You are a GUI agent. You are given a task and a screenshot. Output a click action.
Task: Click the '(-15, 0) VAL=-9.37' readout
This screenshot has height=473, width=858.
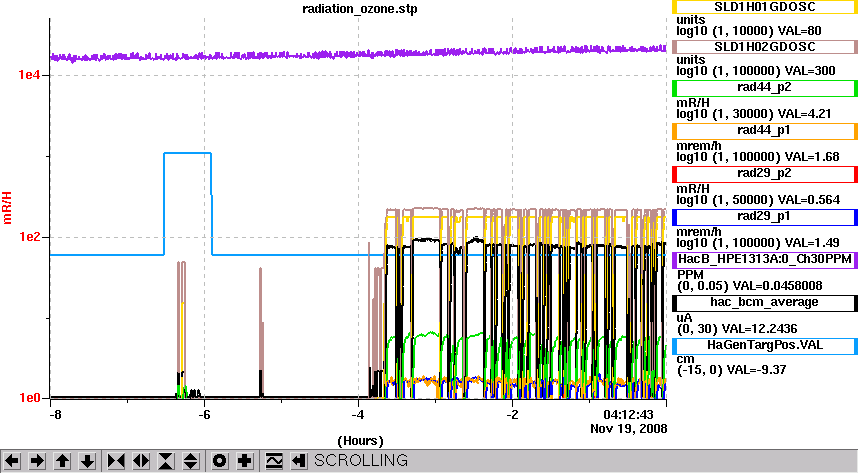point(732,370)
